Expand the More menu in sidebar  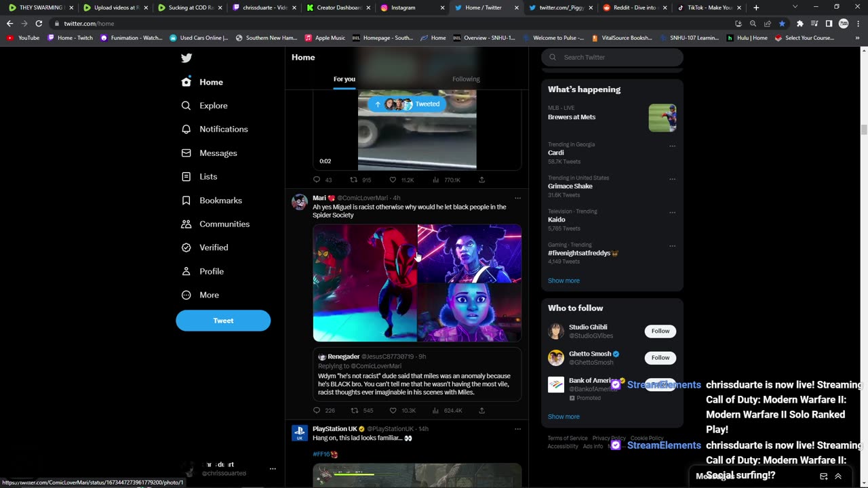pyautogui.click(x=200, y=296)
